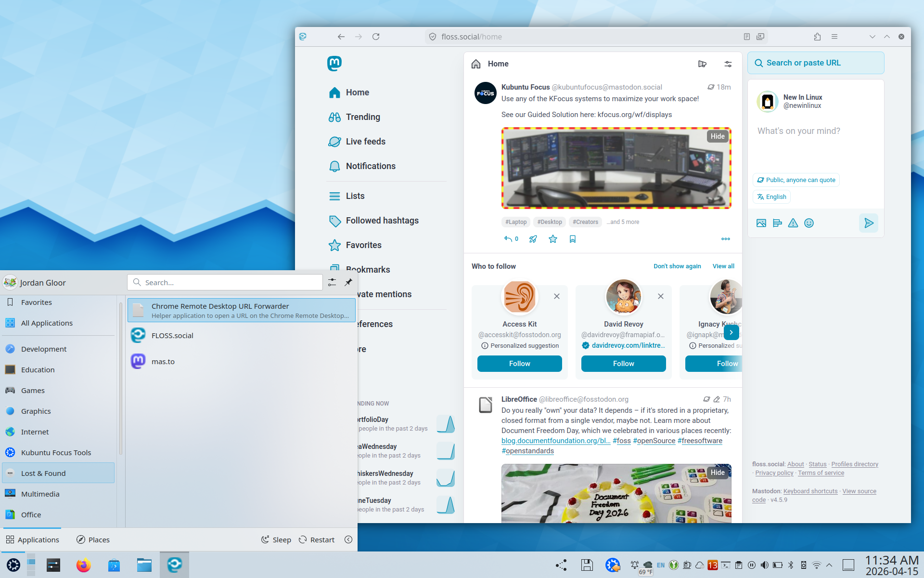Change the post language from English
The height and width of the screenshot is (578, 924).
pos(771,197)
